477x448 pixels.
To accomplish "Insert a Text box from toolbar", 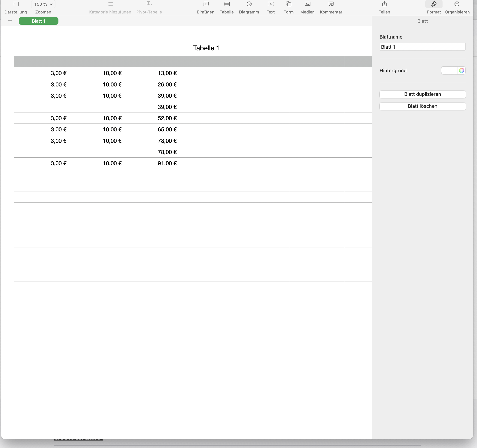I will (x=270, y=4).
